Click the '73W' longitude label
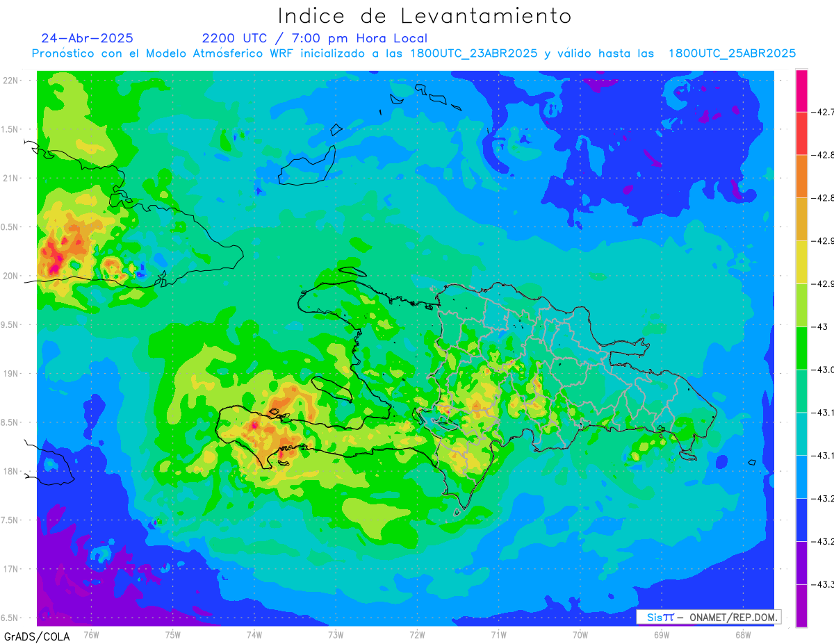Viewport: 834px width, 644px height. (336, 634)
